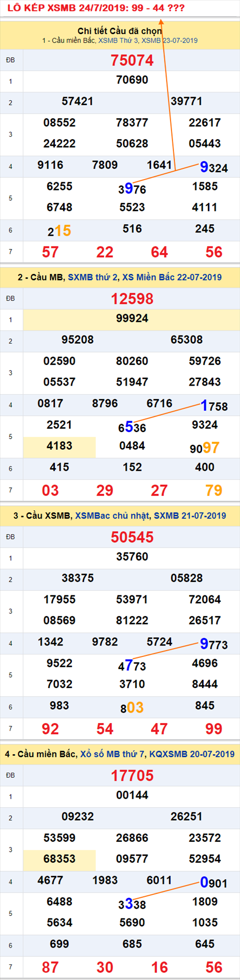Select fourth prize number 7809
The width and height of the screenshot is (240, 980).
105,165
